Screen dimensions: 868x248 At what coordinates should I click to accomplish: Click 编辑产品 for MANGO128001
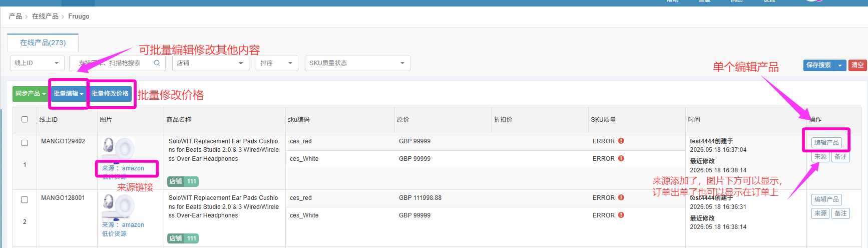point(826,199)
